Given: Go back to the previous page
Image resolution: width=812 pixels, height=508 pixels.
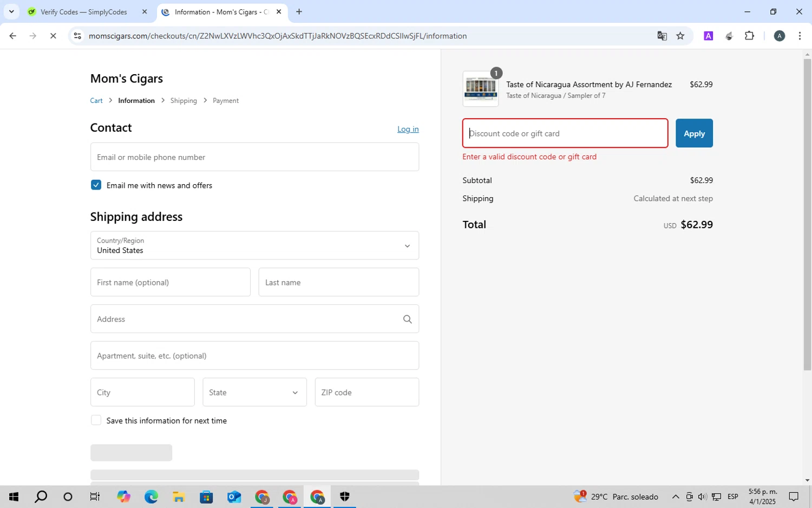Looking at the screenshot, I should tap(12, 36).
